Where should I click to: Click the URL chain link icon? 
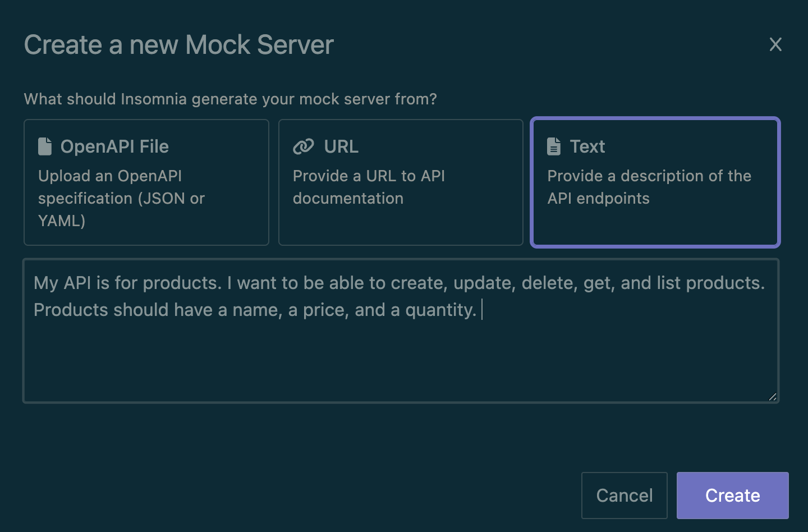[x=304, y=146]
